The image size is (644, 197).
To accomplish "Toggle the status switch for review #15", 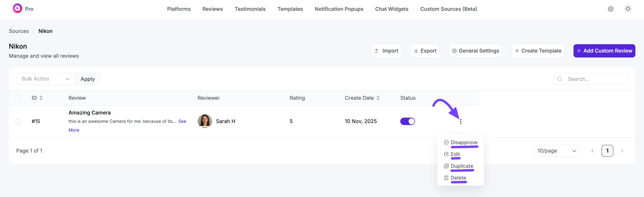I will [407, 121].
